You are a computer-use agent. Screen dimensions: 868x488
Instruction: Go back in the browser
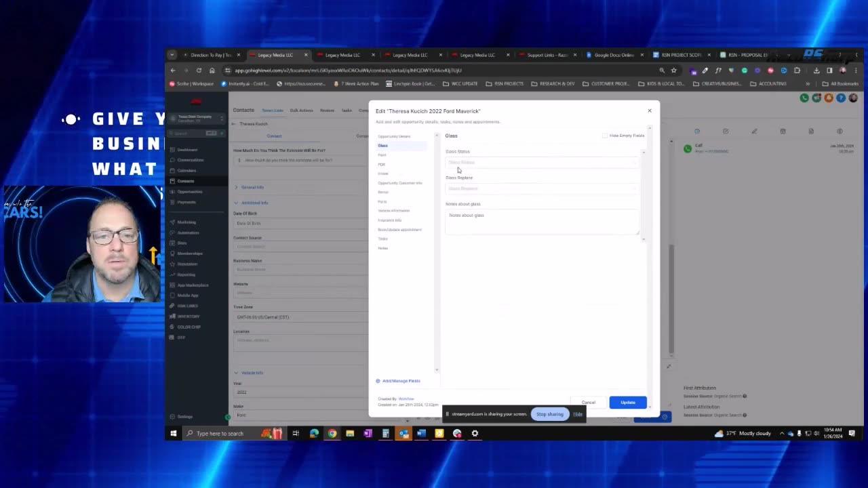pyautogui.click(x=173, y=70)
